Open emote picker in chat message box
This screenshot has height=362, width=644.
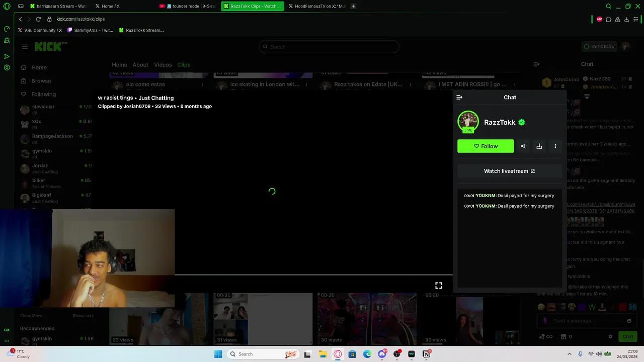click(x=629, y=321)
